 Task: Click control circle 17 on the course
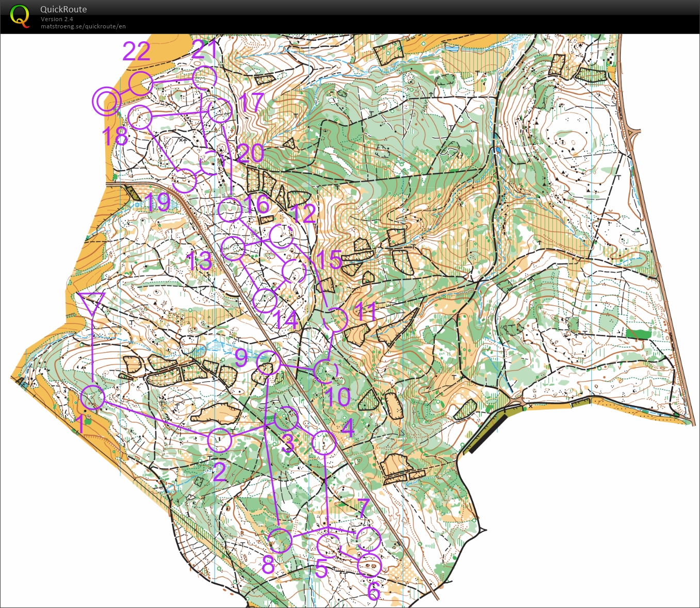coord(220,110)
